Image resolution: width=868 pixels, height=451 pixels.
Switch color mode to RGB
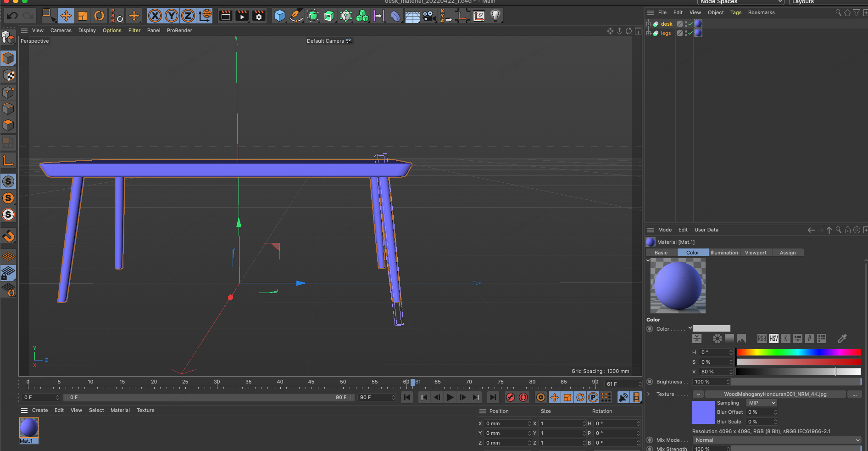[x=762, y=338]
